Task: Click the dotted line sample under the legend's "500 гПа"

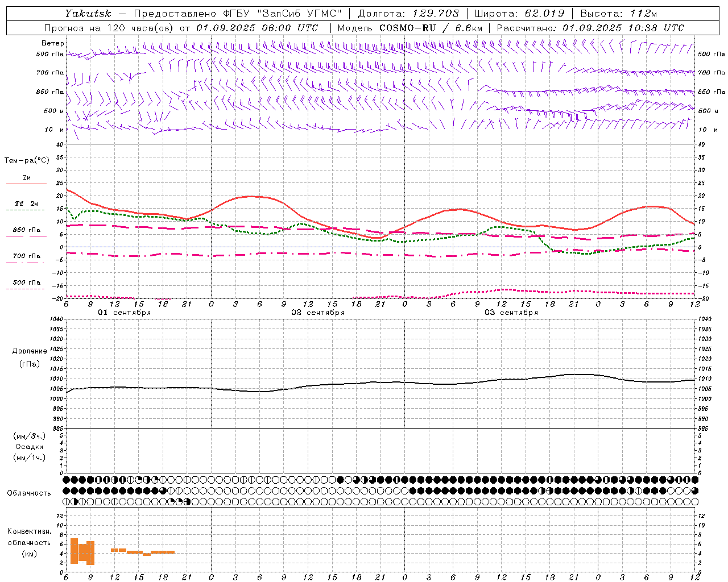Action: click(x=26, y=289)
